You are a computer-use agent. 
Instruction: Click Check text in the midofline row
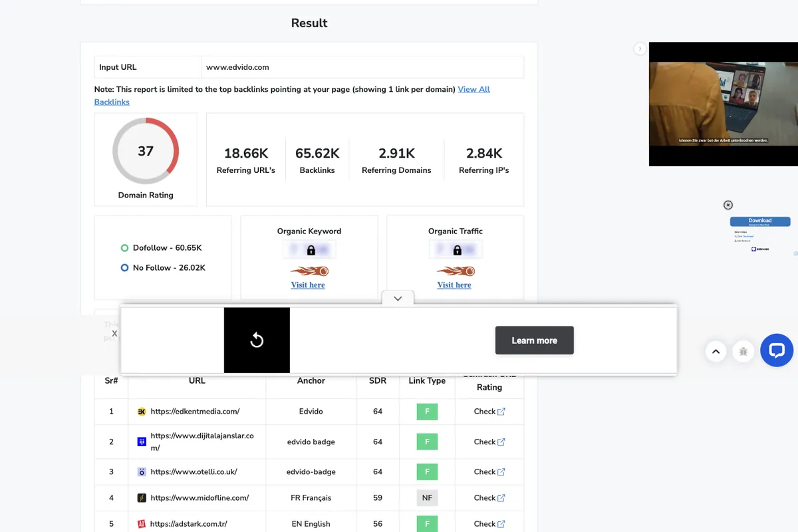(485, 497)
